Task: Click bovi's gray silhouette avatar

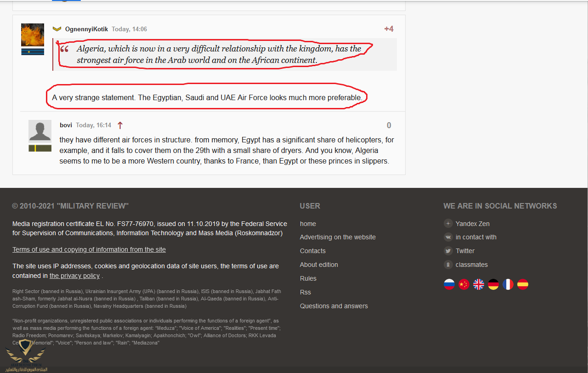Action: point(40,131)
